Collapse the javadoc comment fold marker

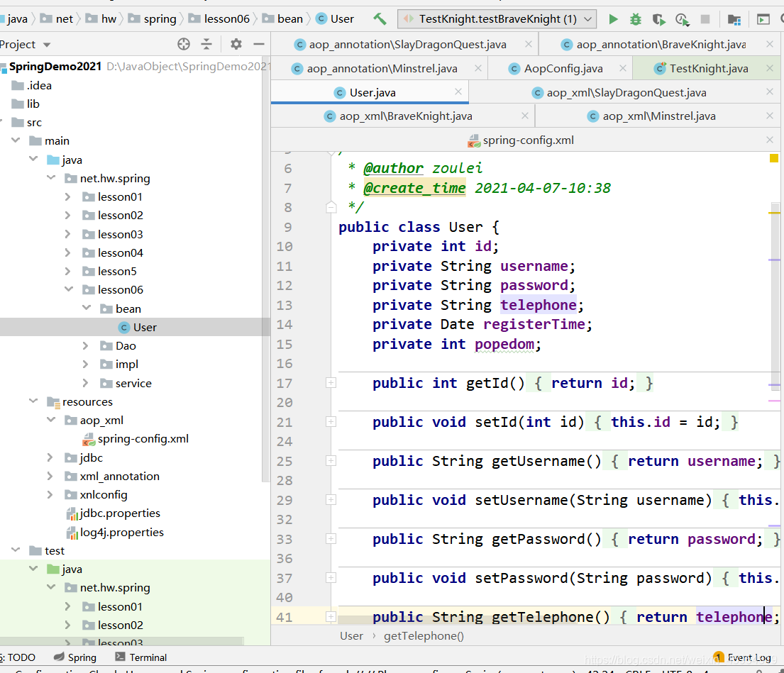[331, 207]
